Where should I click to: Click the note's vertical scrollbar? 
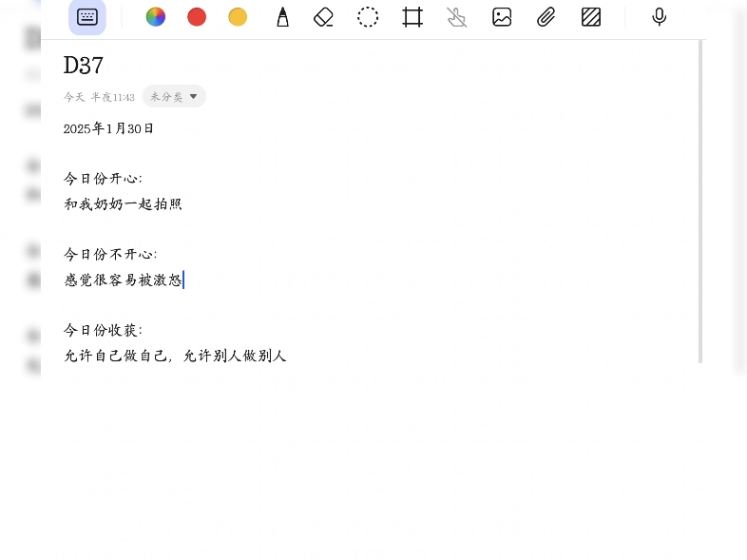click(x=701, y=200)
